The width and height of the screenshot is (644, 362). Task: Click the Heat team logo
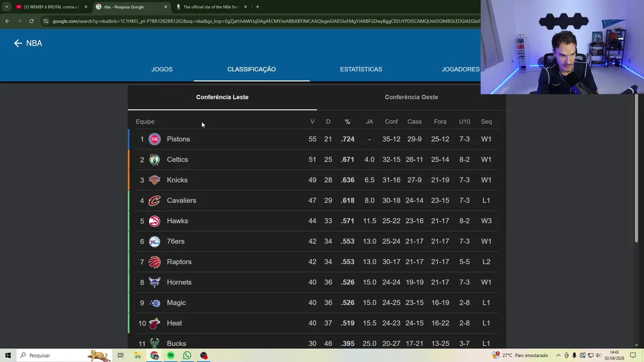154,323
